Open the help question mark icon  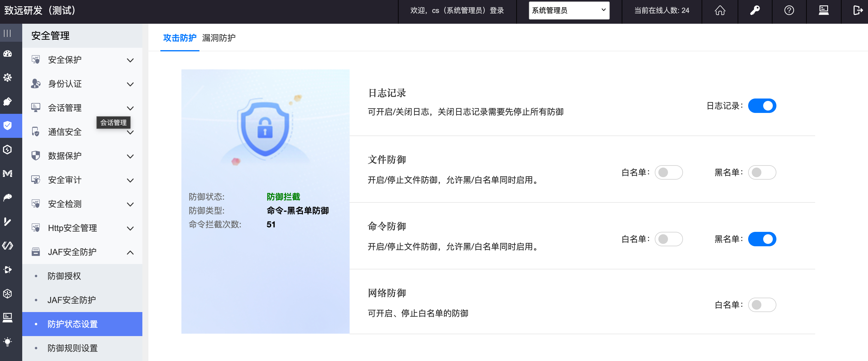[789, 11]
